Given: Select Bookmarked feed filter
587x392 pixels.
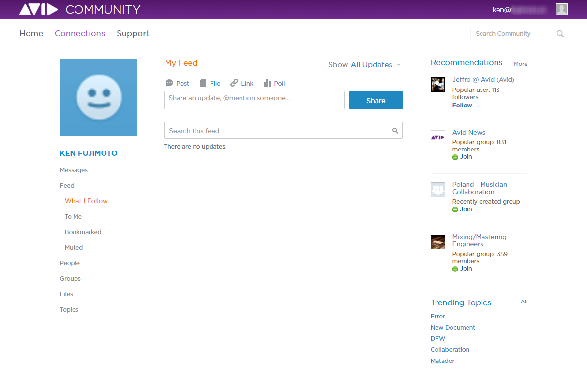Looking at the screenshot, I should 83,232.
